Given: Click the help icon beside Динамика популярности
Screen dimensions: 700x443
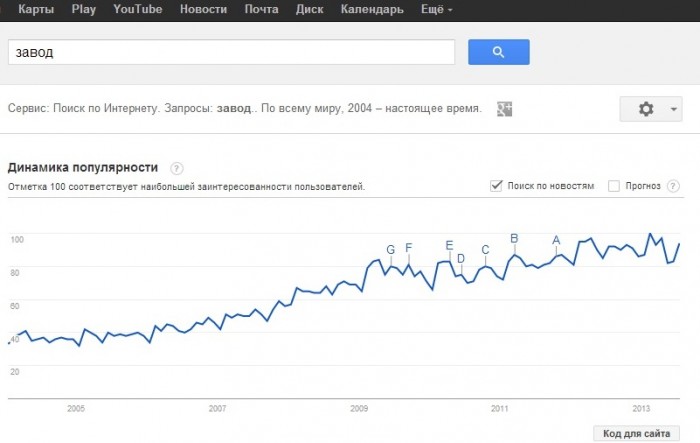Looking at the screenshot, I should click(x=177, y=167).
